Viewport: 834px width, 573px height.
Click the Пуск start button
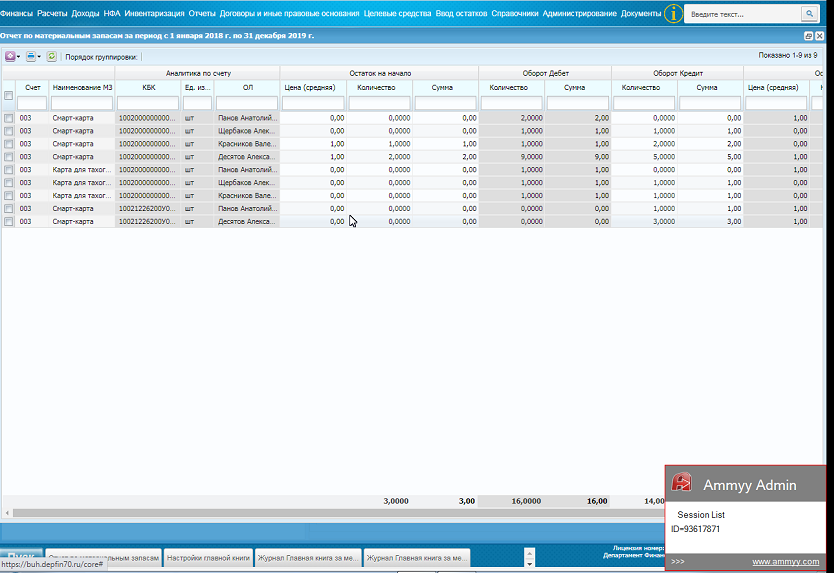coord(21,555)
